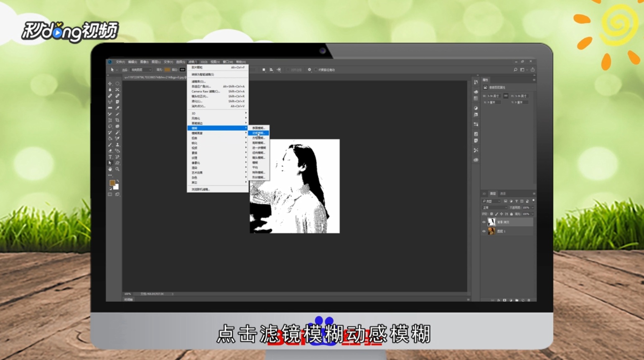This screenshot has height=360, width=644.
Task: Click the add layer style fx icon
Action: point(499,300)
